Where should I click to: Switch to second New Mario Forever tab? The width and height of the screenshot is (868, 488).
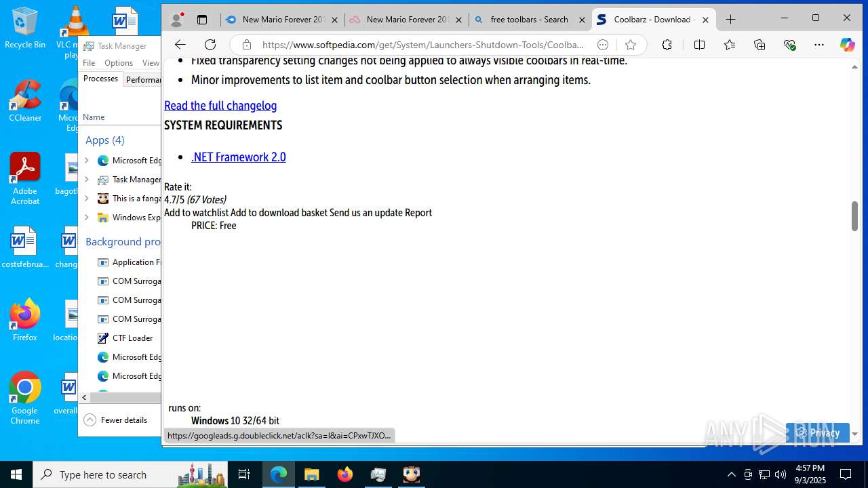click(x=406, y=20)
